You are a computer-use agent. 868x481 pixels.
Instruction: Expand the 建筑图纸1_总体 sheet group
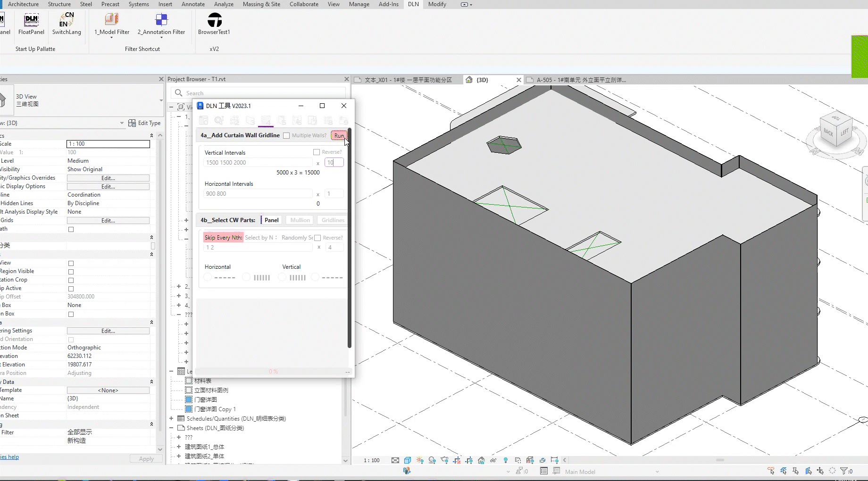click(179, 447)
